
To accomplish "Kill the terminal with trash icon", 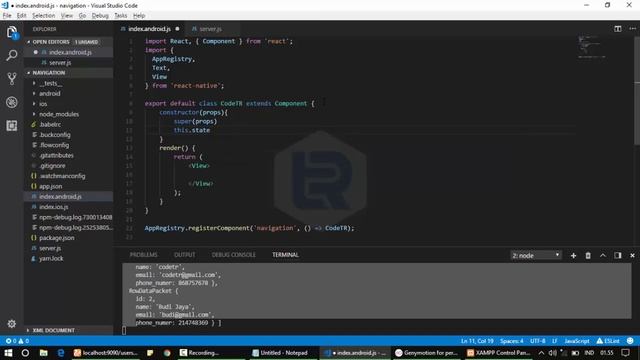I will click(x=588, y=256).
